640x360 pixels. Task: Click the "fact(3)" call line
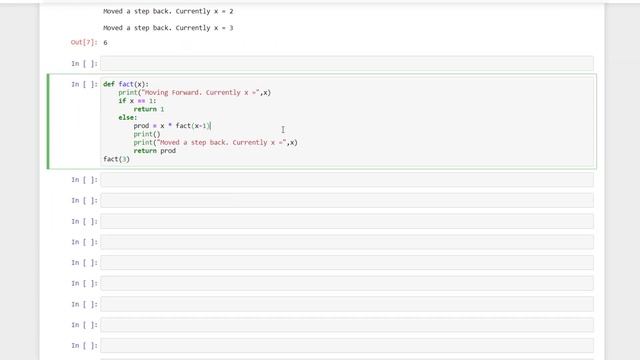(x=116, y=159)
